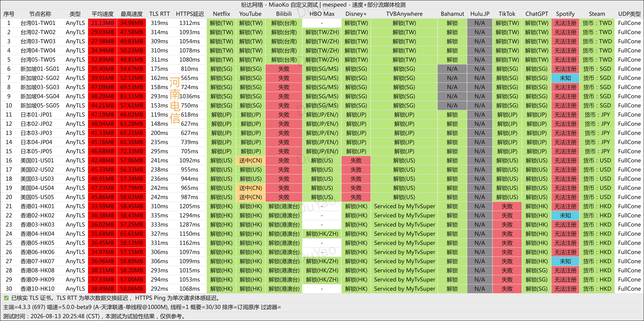This screenshot has height=321, width=644.
Task: Click Spotify 未知 cell in 香港07-HK07 row
Action: click(565, 261)
